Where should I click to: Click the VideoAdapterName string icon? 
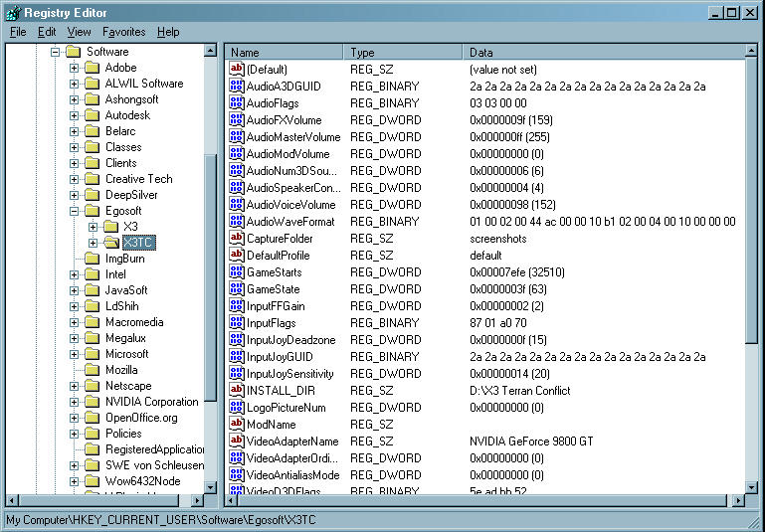pyautogui.click(x=237, y=441)
